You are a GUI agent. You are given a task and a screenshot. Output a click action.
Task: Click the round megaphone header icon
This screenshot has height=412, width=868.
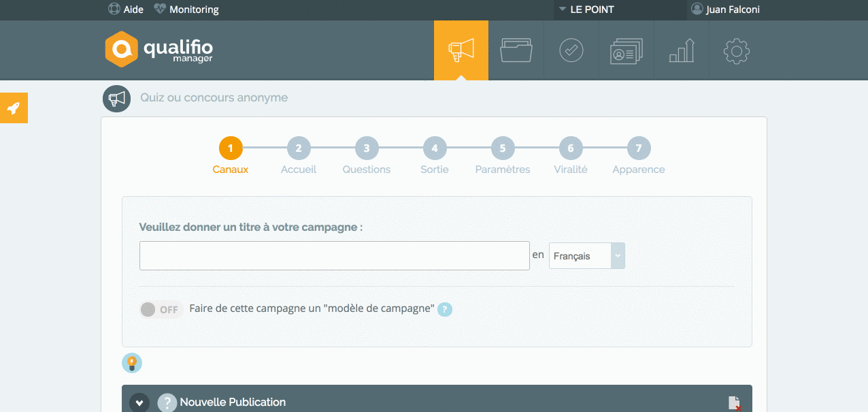pos(116,99)
